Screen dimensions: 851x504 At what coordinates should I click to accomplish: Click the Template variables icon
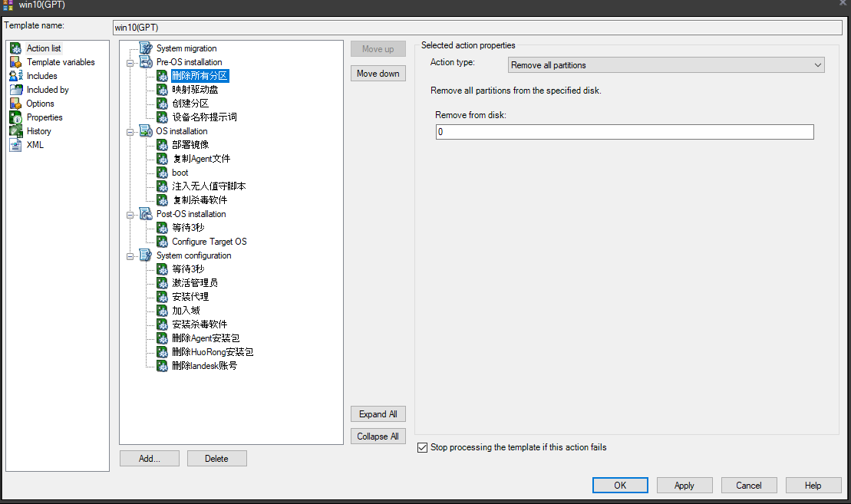tap(15, 62)
